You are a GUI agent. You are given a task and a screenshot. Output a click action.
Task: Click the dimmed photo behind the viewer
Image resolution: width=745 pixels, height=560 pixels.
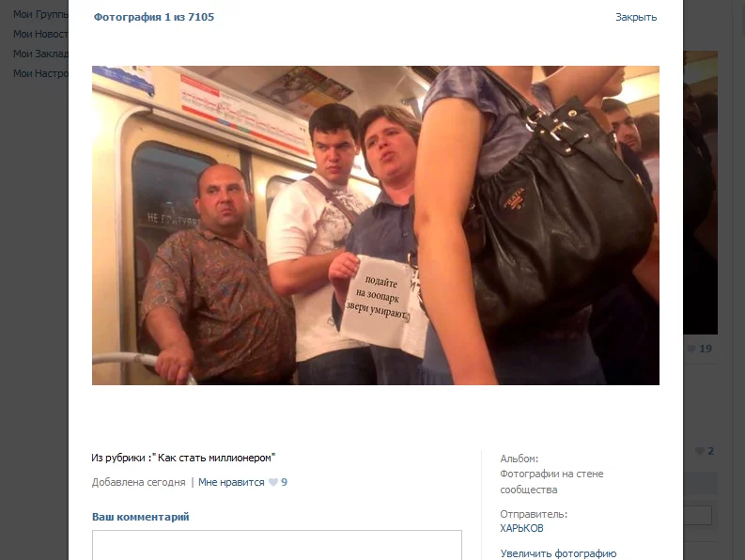point(700,193)
